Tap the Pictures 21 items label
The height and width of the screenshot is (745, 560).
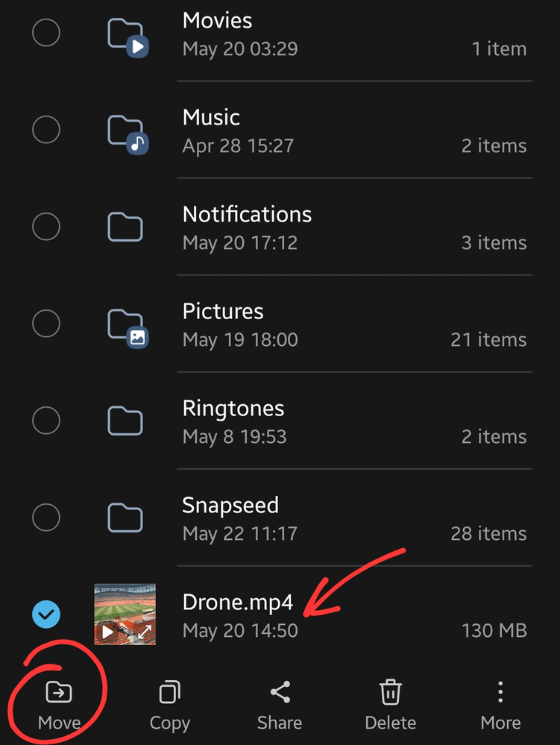pos(488,340)
